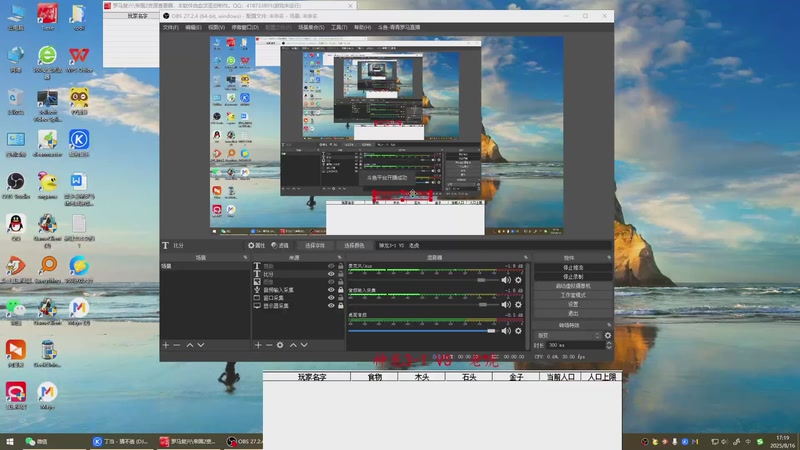Unlock the 显示器采集 source

pos(341,306)
